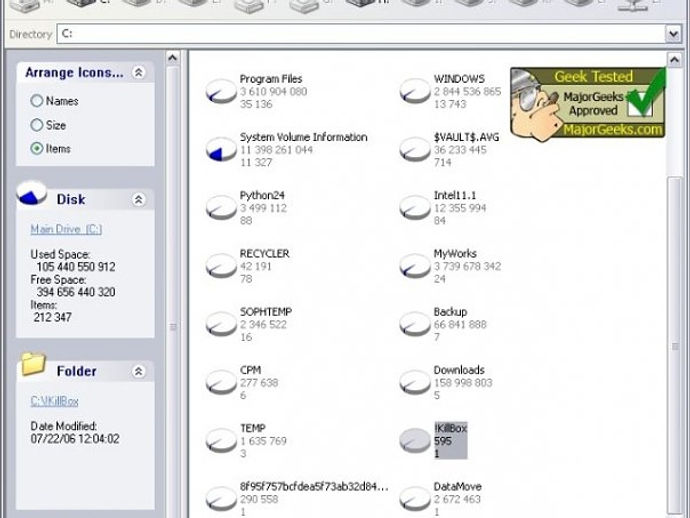
Task: Click the WINDOWS folder pie icon
Action: click(415, 91)
